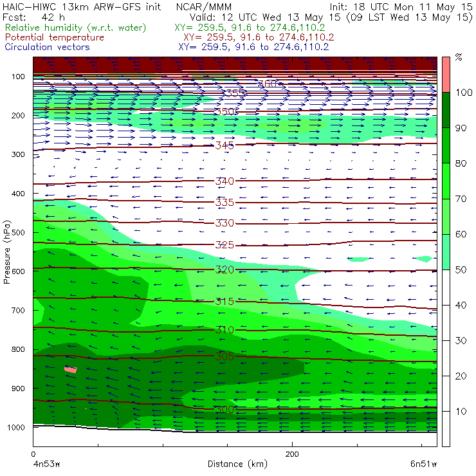
Task: Click the 500 hPa pressure axis label
Action: (x=18, y=232)
